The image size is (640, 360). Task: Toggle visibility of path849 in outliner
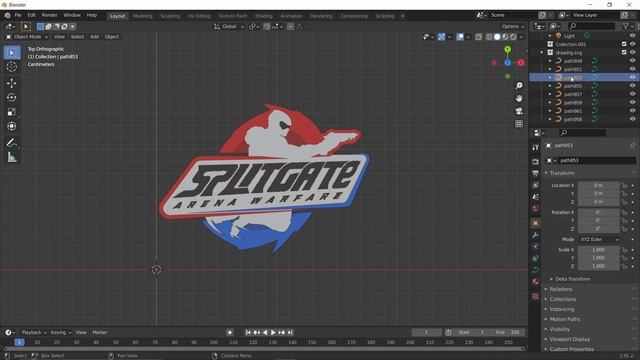pyautogui.click(x=632, y=61)
